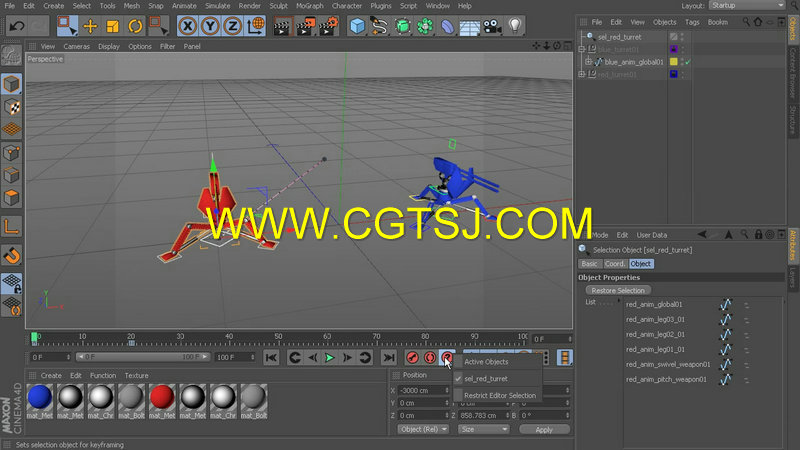This screenshot has height=450, width=800.
Task: Select Polygons mode icon
Action: [12, 197]
